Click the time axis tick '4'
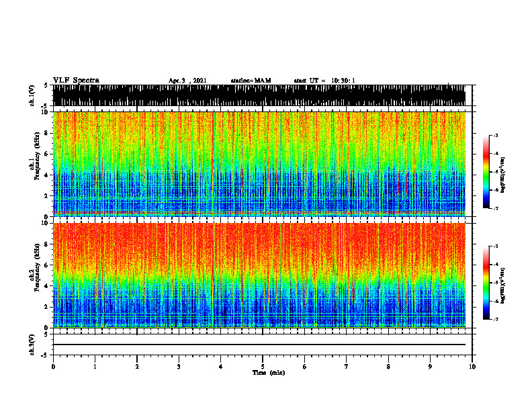Image resolution: width=532 pixels, height=411 pixels. 221,367
